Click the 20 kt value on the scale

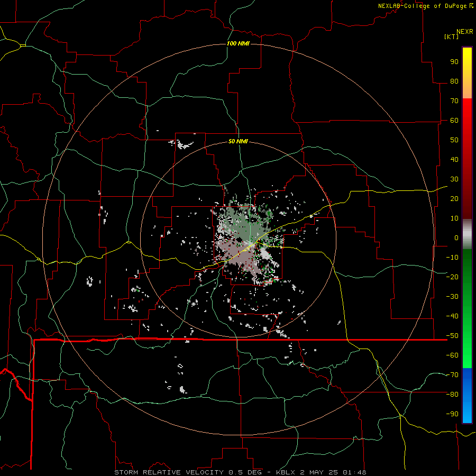point(454,198)
